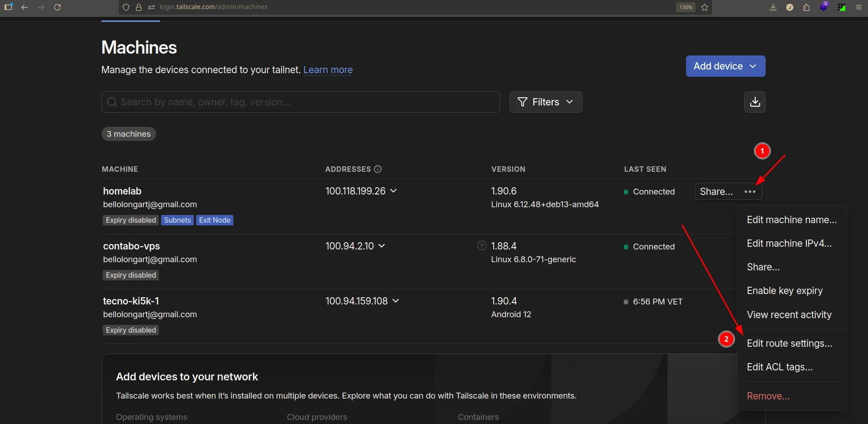Screen dimensions: 868x424
Task: Open the Add device dropdown
Action: coord(725,66)
